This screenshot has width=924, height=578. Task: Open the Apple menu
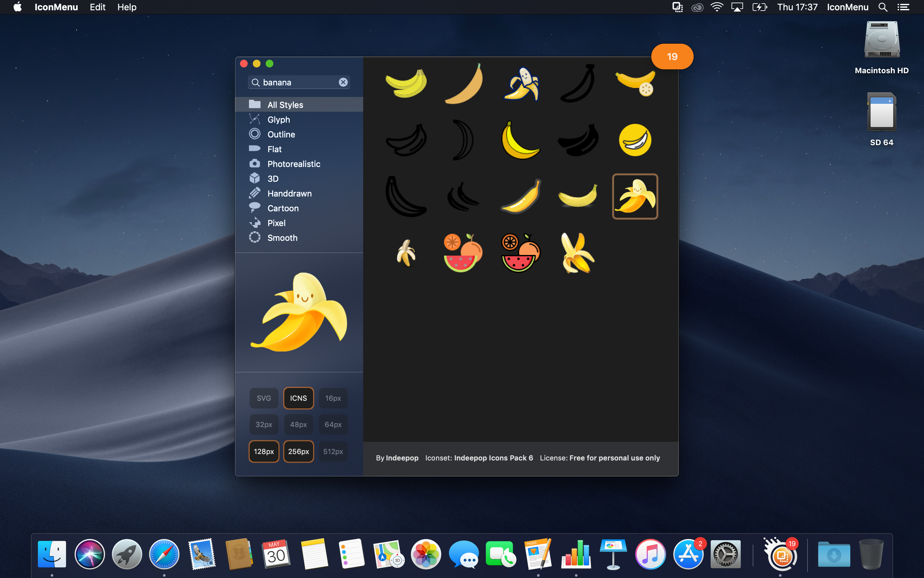17,7
